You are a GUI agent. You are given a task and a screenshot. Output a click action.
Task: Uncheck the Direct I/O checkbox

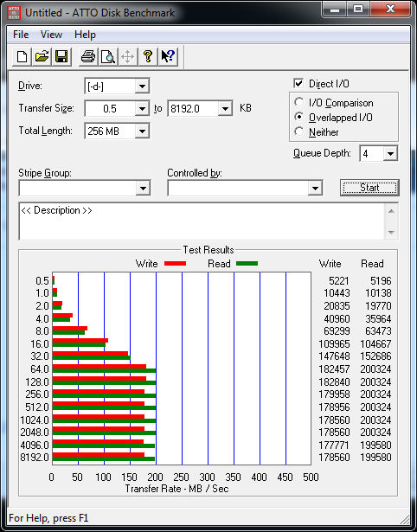298,83
